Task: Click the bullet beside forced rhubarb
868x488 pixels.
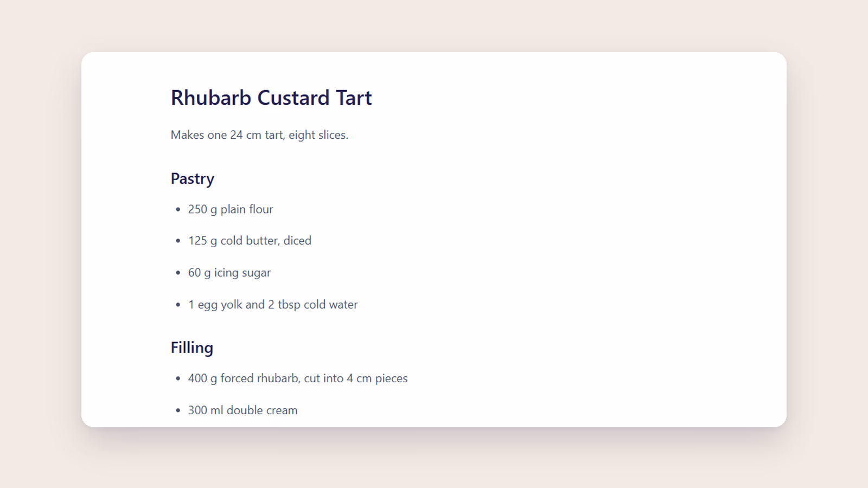Action: [178, 378]
